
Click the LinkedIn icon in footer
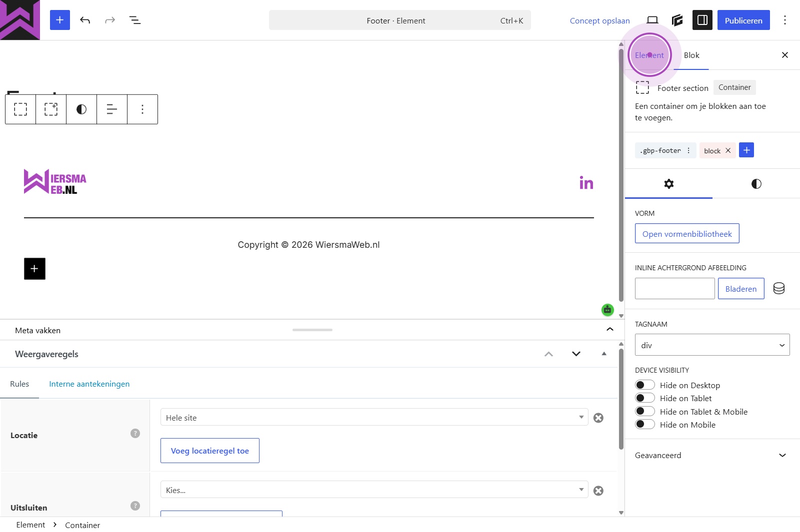click(586, 182)
